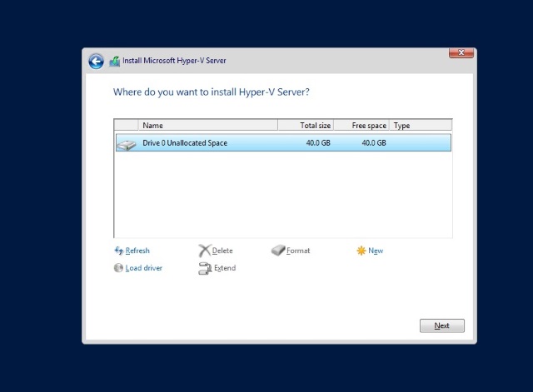Image resolution: width=533 pixels, height=392 pixels.
Task: Click the Format partition link
Action: pyautogui.click(x=298, y=251)
